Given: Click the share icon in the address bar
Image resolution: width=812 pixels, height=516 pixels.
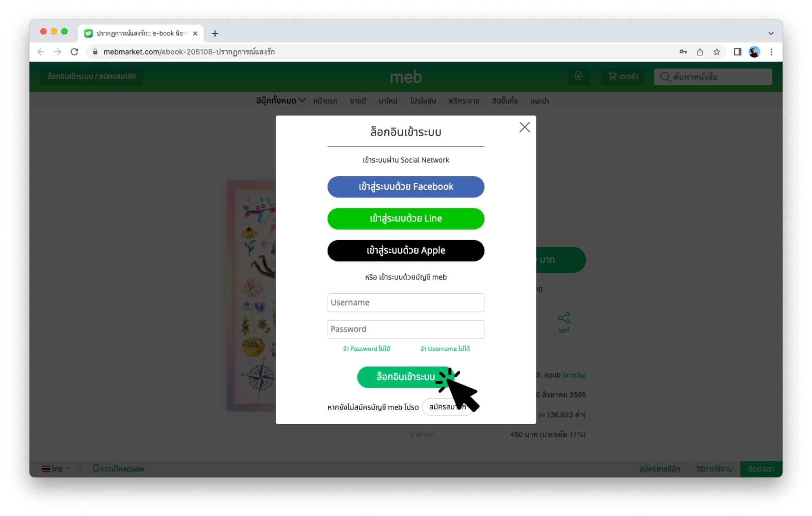Looking at the screenshot, I should [x=700, y=52].
